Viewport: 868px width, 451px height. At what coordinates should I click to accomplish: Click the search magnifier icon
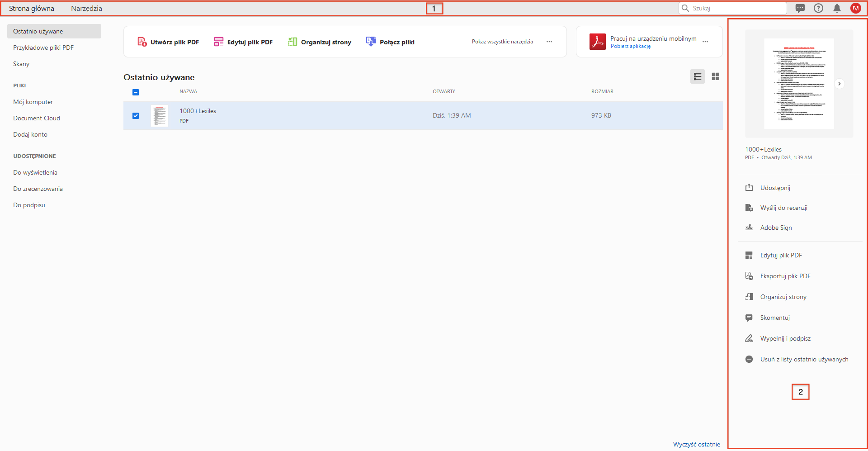[x=685, y=8]
